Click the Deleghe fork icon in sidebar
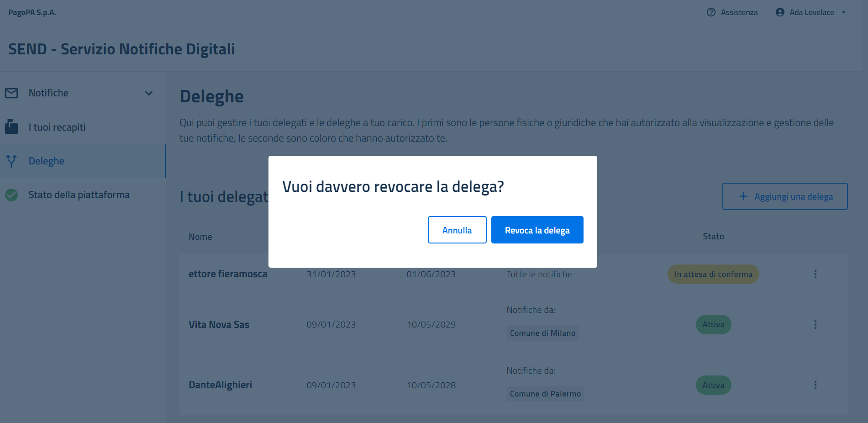This screenshot has height=423, width=868. click(x=11, y=161)
